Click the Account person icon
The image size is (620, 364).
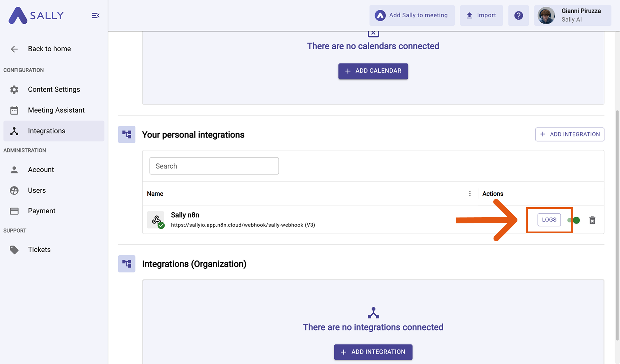pos(14,170)
